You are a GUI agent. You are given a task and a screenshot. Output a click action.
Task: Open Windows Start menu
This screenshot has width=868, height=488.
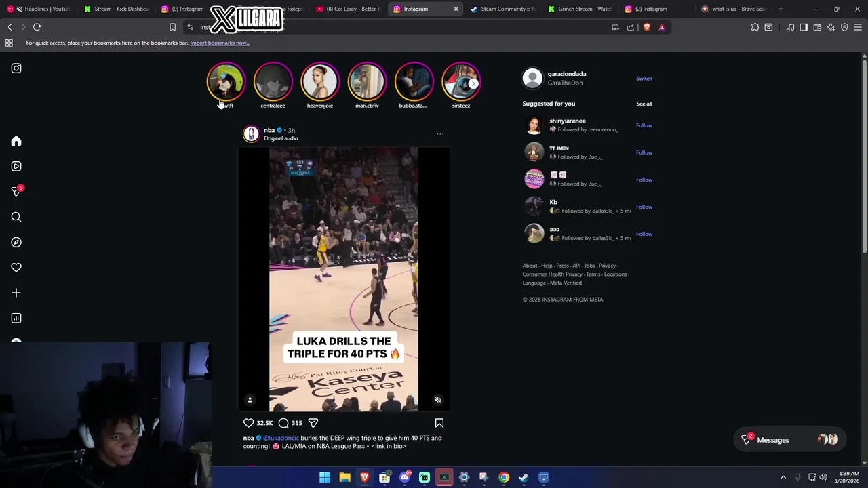pos(325,477)
